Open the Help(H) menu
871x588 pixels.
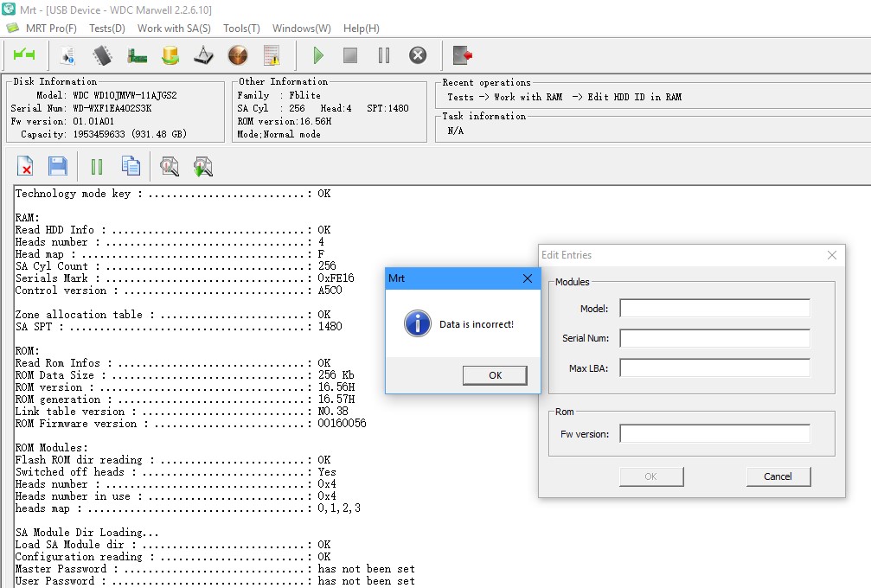tap(361, 29)
